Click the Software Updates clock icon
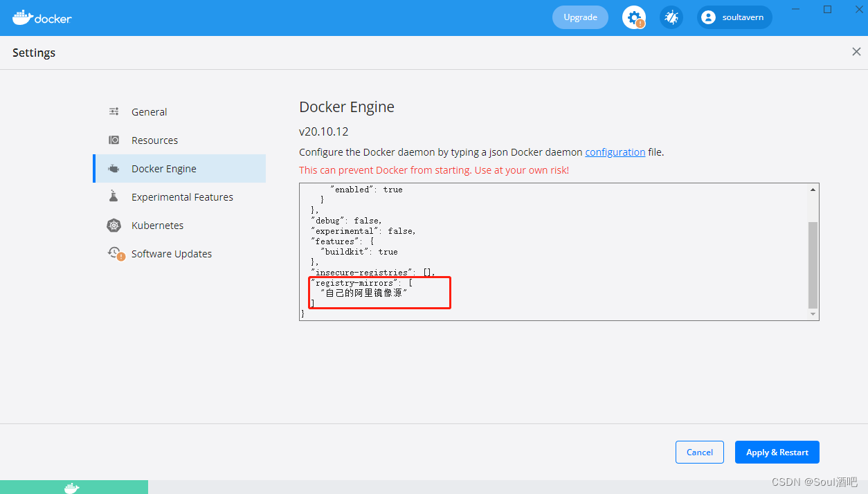 [x=116, y=253]
